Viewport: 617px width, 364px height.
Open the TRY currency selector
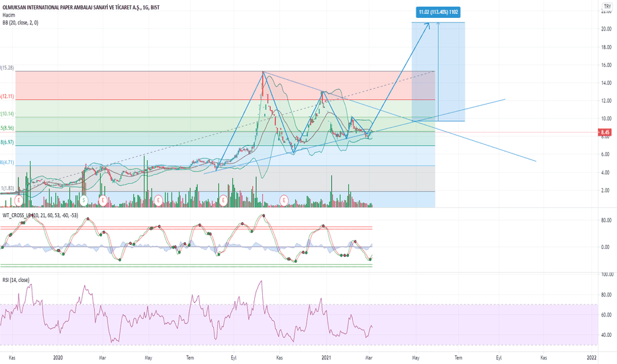pos(607,7)
